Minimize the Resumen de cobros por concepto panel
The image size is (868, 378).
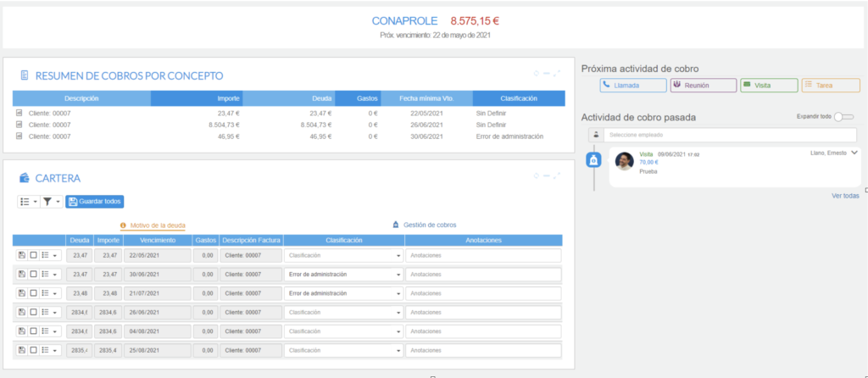pyautogui.click(x=546, y=73)
